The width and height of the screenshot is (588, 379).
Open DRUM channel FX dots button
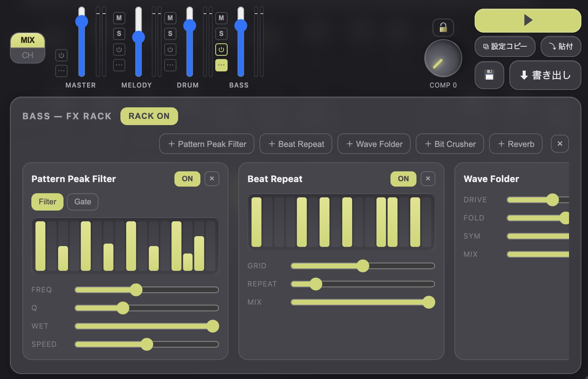[170, 65]
